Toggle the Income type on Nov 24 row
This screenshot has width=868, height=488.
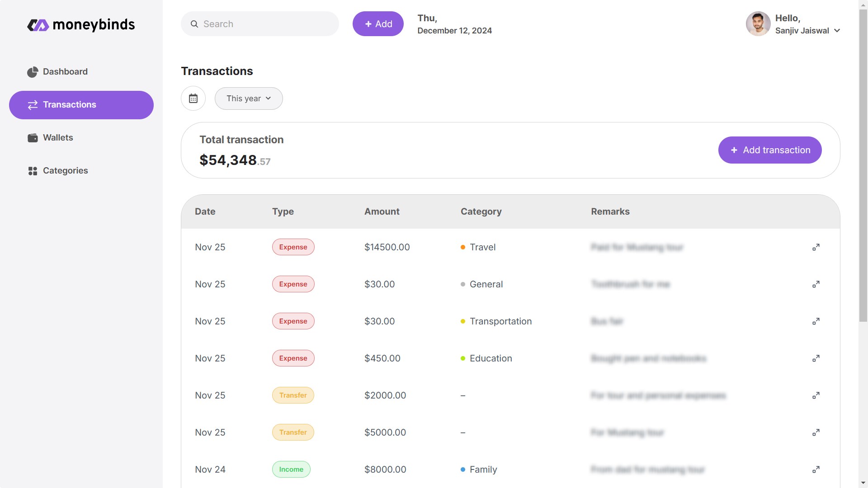[292, 469]
